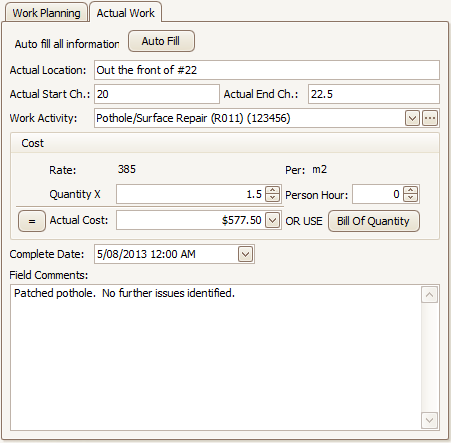The width and height of the screenshot is (451, 443).
Task: Click into the Actual Location field
Action: pos(267,70)
